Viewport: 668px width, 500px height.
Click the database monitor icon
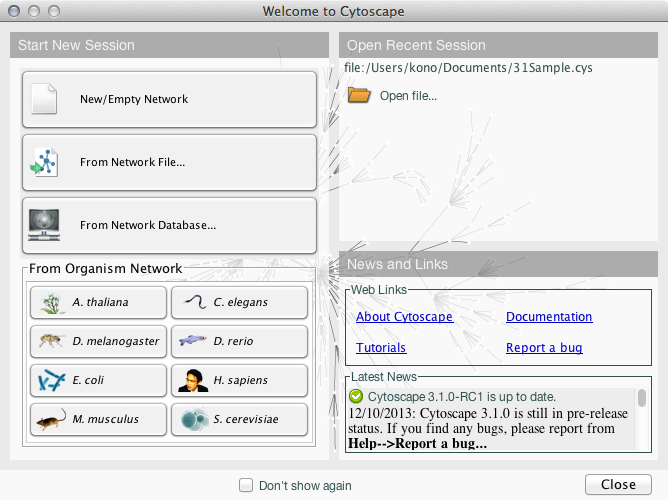pyautogui.click(x=45, y=225)
